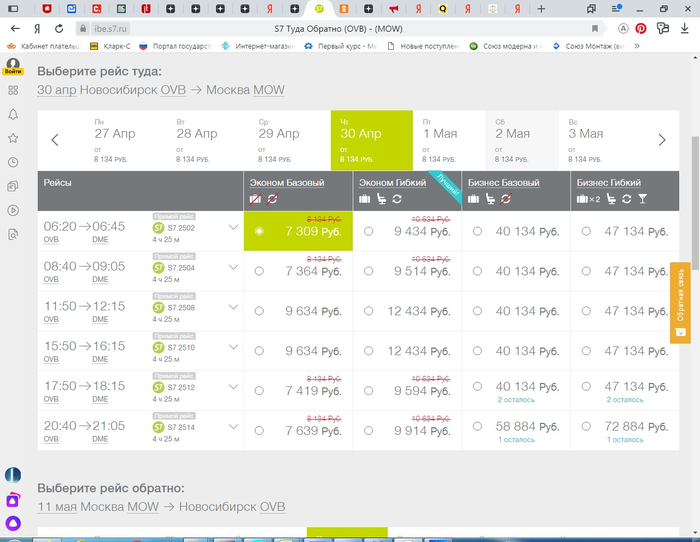
Task: Click the Alice assistant icon in sidebar
Action: [13, 522]
